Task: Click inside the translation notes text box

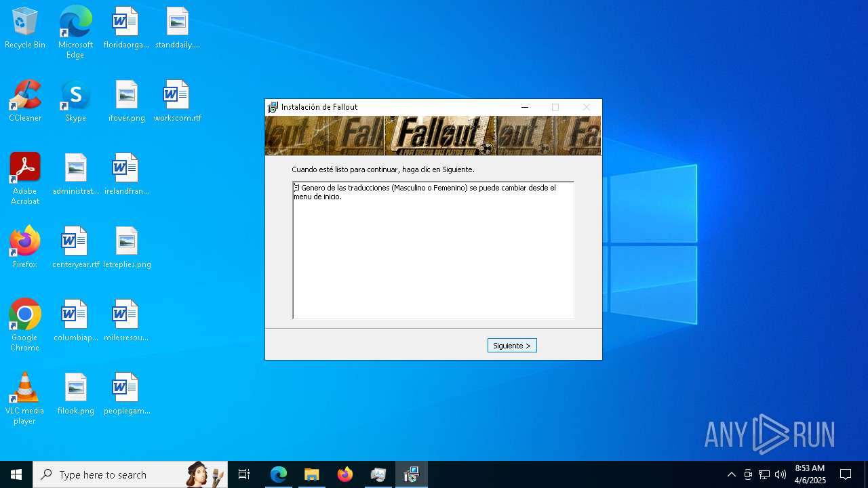Action: [433, 250]
